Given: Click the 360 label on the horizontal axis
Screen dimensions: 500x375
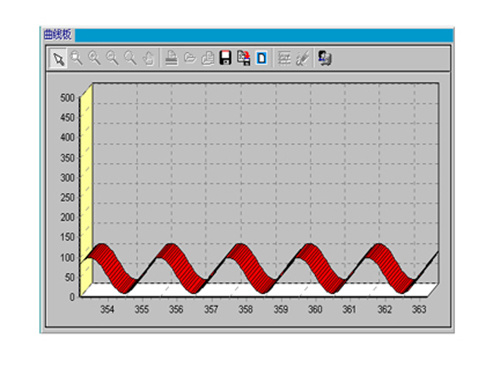Looking at the screenshot, I should coord(315,310).
